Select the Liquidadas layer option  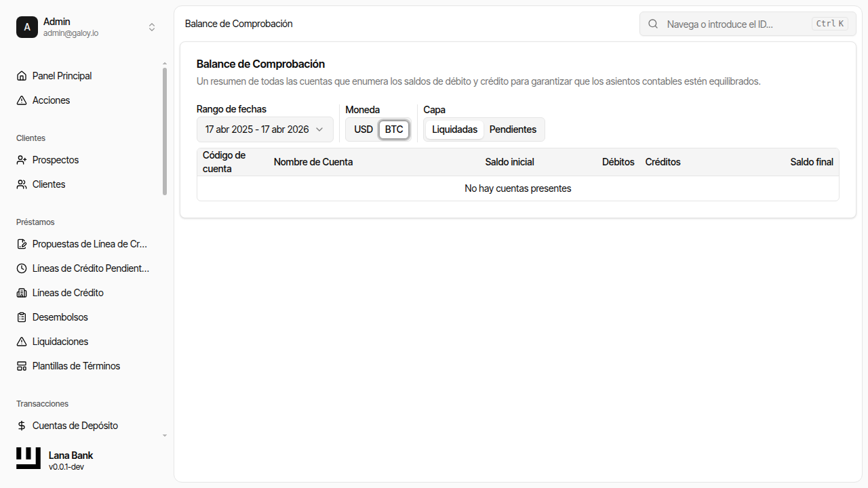coord(454,129)
